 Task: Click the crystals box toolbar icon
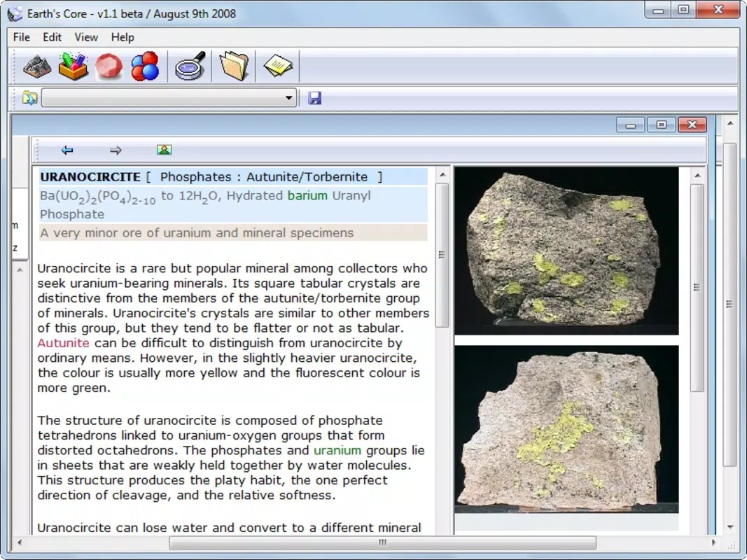click(x=73, y=66)
